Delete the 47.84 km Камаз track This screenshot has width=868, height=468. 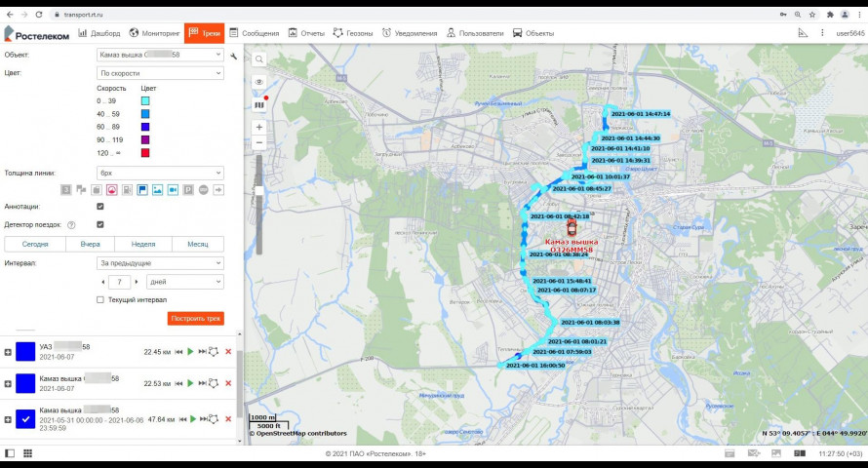[x=228, y=419]
